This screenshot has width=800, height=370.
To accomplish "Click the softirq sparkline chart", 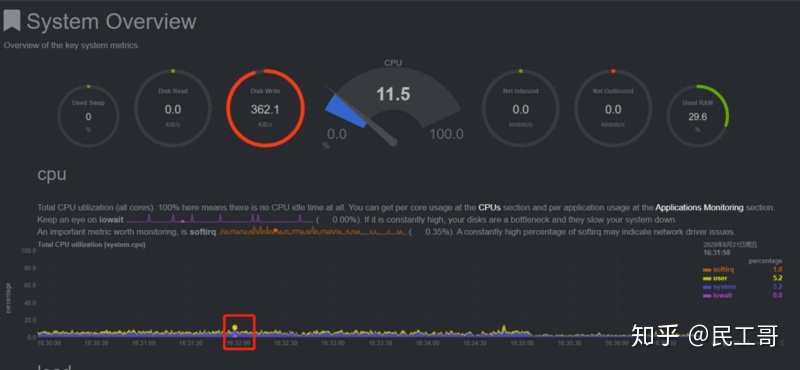I will [x=313, y=231].
